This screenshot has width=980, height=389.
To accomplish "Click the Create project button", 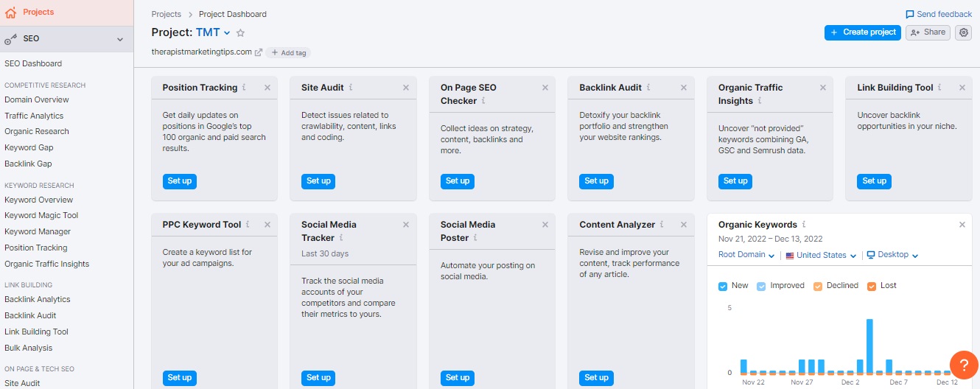I will 862,32.
